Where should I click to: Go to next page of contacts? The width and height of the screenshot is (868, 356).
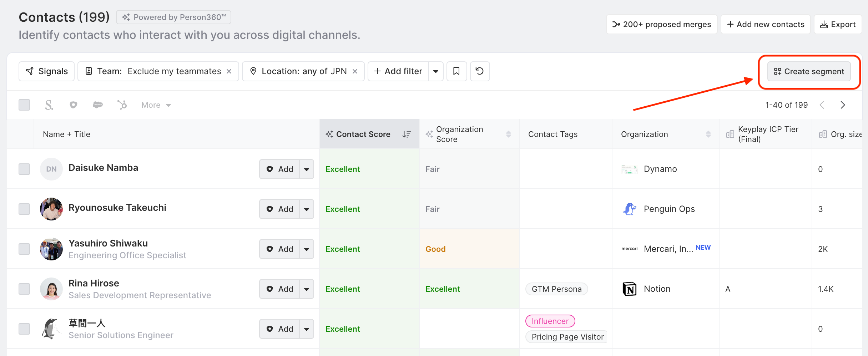click(x=843, y=105)
